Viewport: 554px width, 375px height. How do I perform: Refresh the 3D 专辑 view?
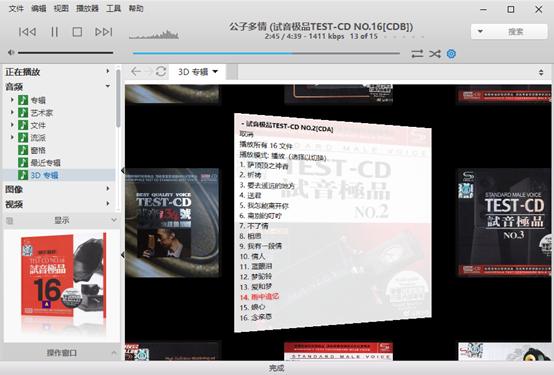click(x=161, y=72)
